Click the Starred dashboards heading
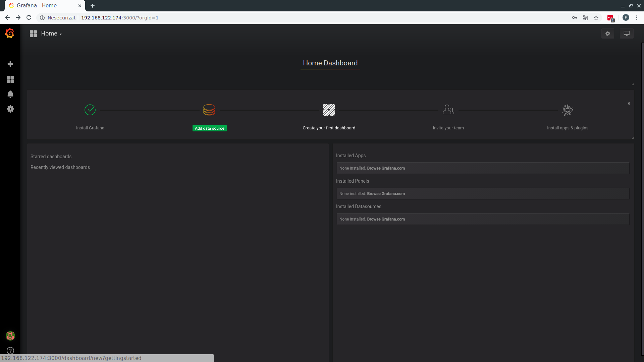The image size is (644, 362). tap(51, 157)
